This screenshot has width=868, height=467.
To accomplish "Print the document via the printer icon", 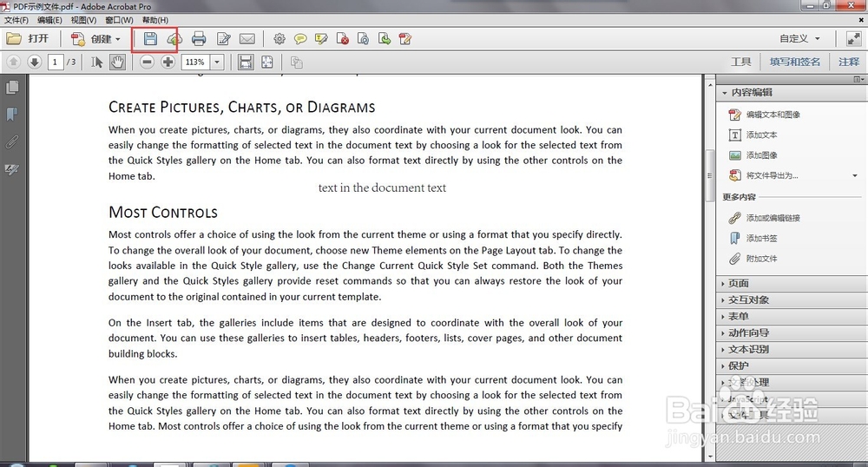I will pos(199,39).
